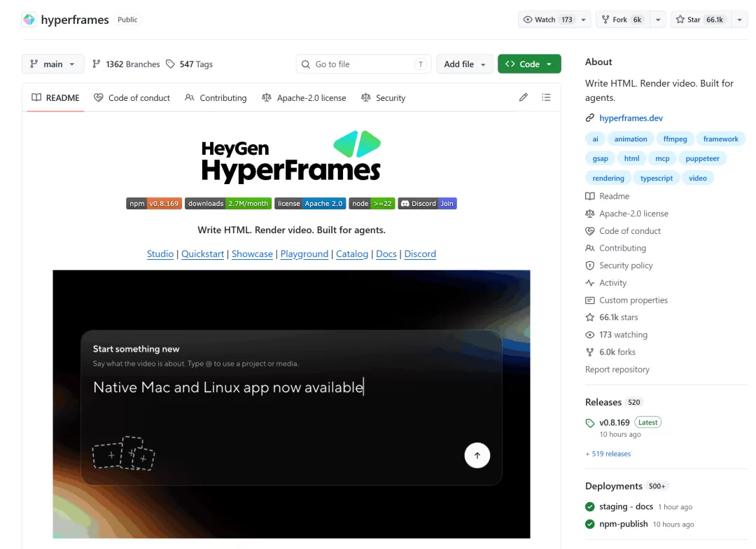Switch to the Apache-2.0 license tab
Viewport: 756px width, 549px height.
[x=304, y=98]
